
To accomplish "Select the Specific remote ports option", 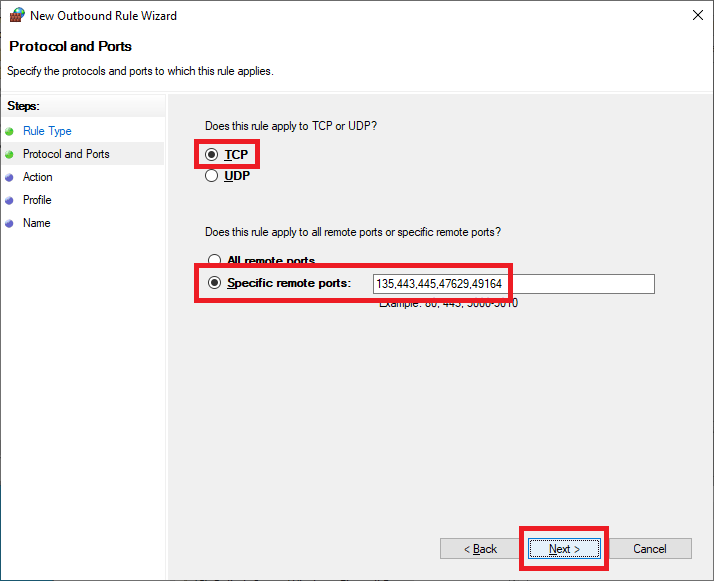I will tap(214, 283).
